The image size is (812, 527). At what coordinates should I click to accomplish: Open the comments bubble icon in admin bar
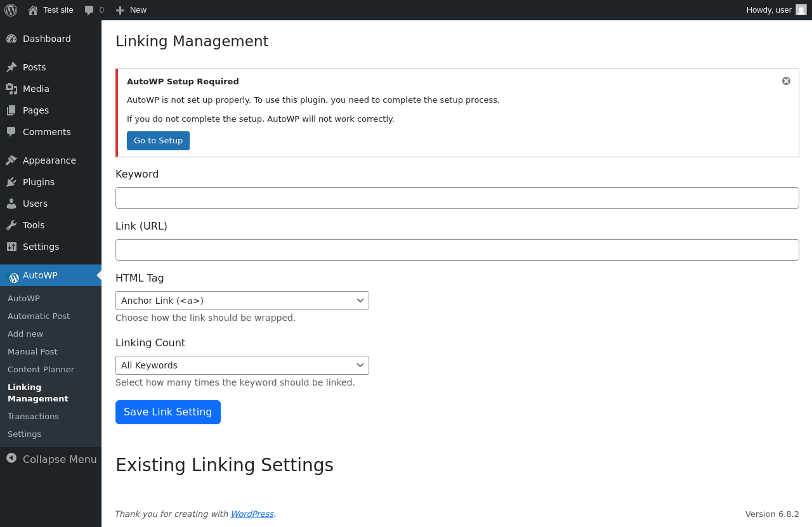coord(89,10)
